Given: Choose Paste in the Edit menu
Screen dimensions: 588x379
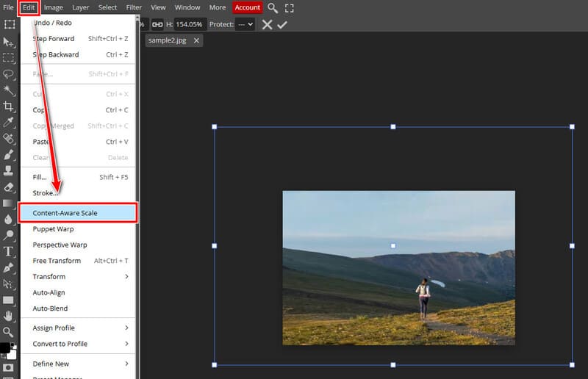Looking at the screenshot, I should tap(78, 142).
